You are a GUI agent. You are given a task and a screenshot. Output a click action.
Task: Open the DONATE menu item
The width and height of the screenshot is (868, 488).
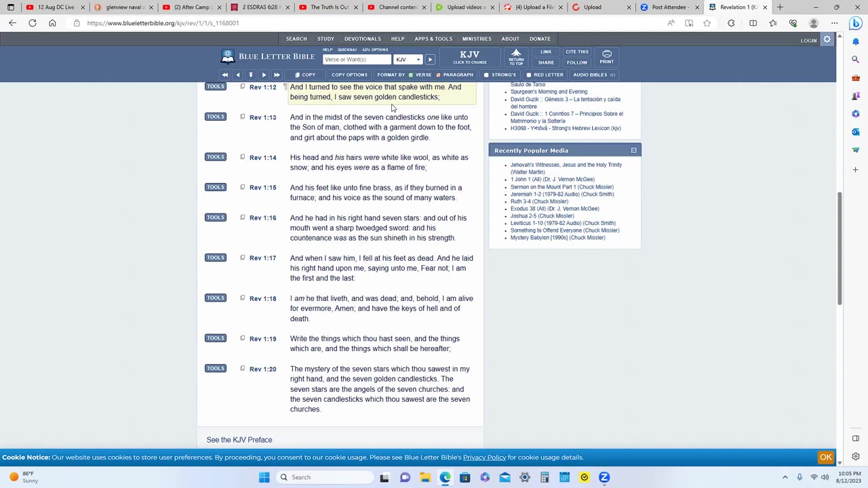[540, 39]
